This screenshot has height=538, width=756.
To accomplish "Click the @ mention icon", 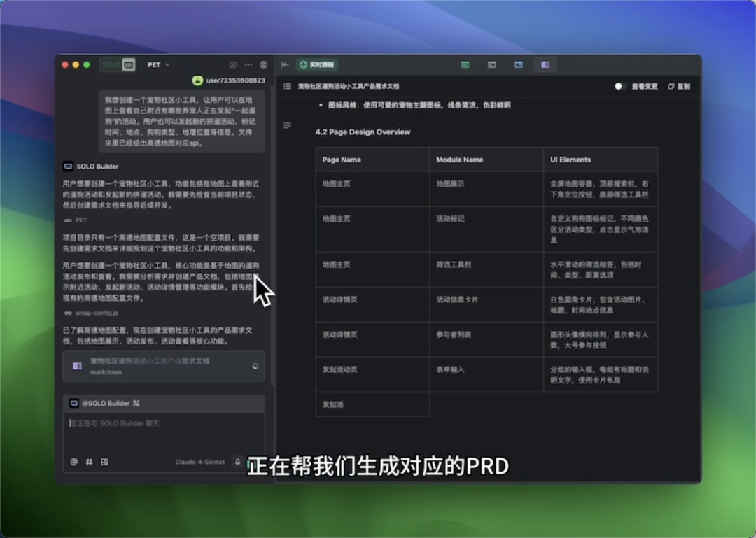I will click(x=73, y=462).
